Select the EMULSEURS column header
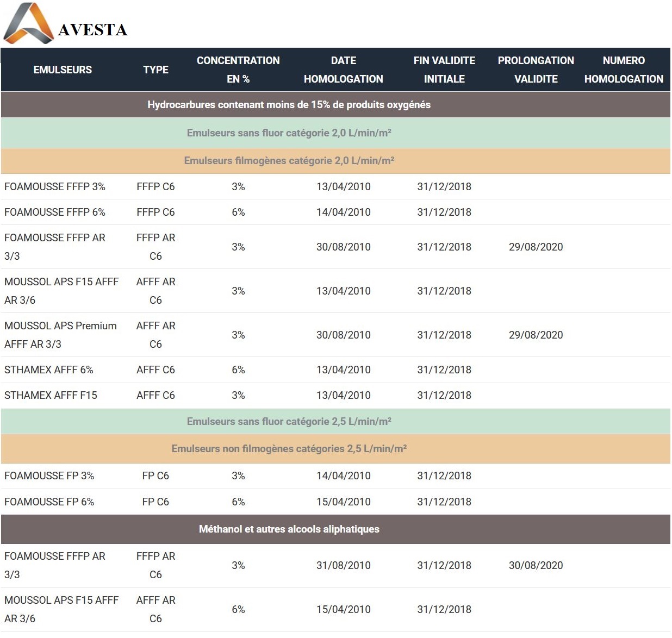The height and width of the screenshot is (638, 672). [63, 70]
